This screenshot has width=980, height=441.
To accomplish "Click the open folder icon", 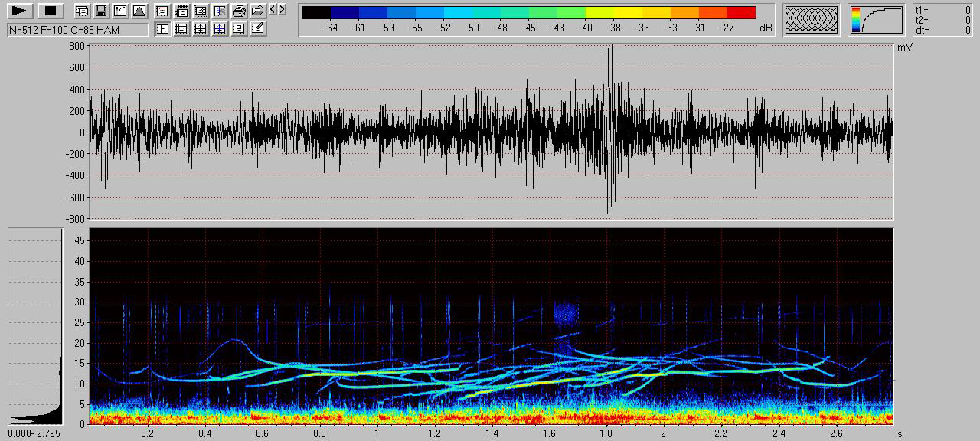I will click(x=258, y=11).
